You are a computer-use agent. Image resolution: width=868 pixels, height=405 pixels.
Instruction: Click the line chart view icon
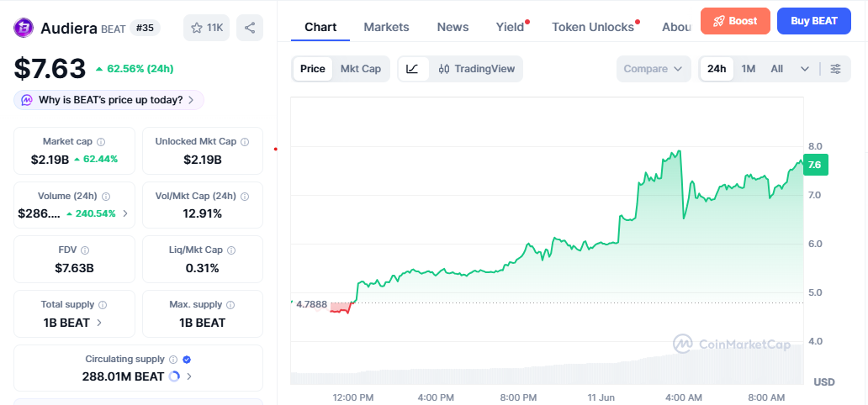click(x=412, y=69)
